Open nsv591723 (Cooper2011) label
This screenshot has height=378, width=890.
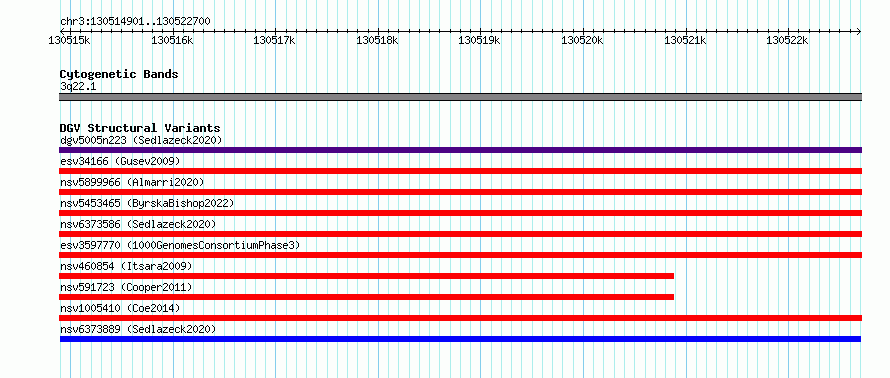click(x=126, y=287)
